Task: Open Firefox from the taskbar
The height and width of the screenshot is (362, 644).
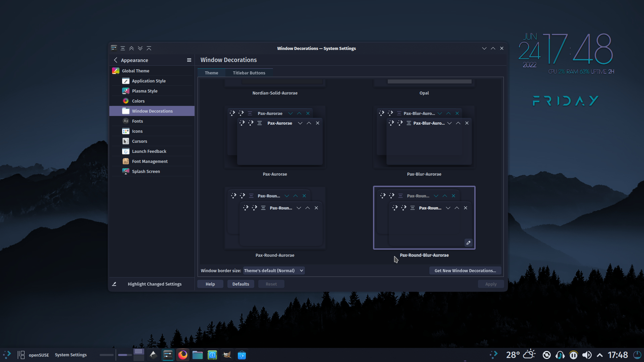Action: 183,355
